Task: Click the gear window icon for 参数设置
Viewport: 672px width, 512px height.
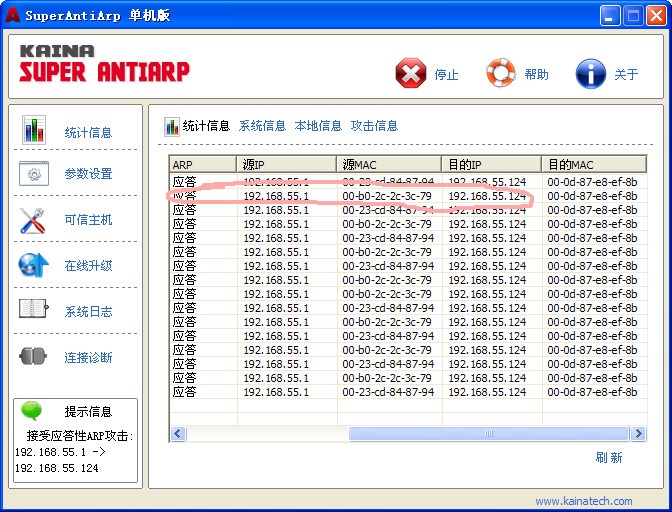Action: click(34, 174)
